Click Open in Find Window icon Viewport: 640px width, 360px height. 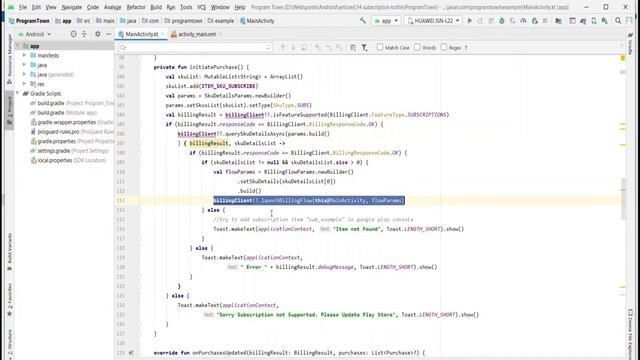[353, 48]
